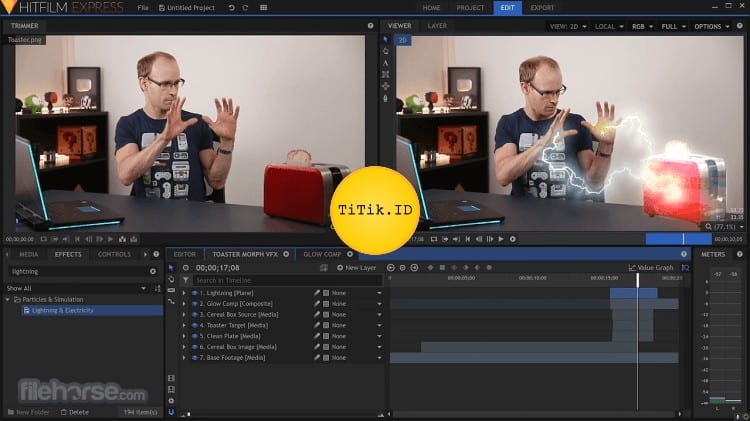
Task: Hide the Lightning [Plane] layer eye
Action: (195, 293)
